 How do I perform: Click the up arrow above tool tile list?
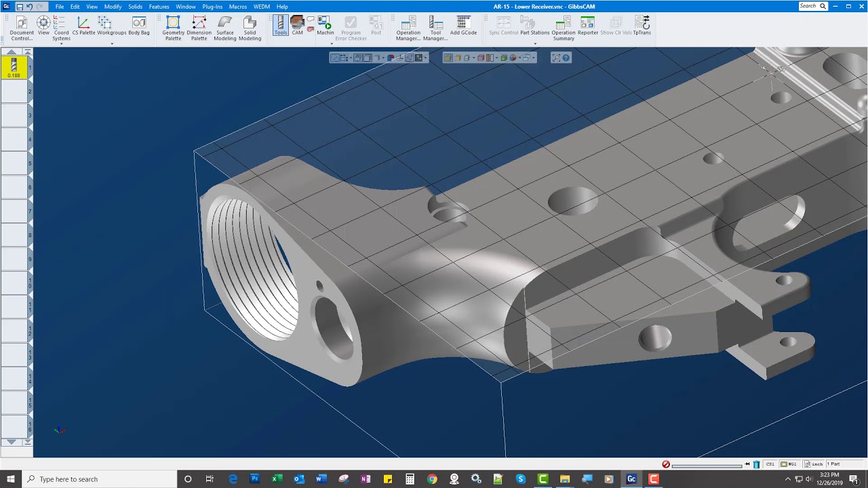point(12,52)
